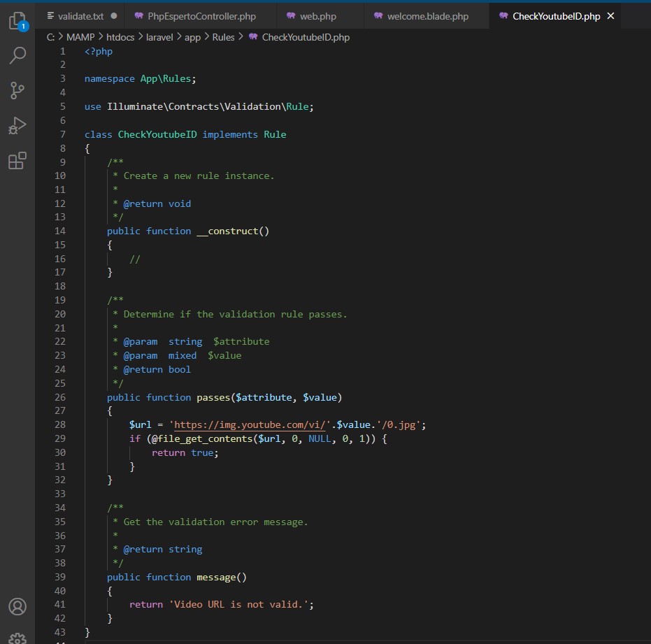The height and width of the screenshot is (644, 651).
Task: Click the '__construct()' function name
Action: [233, 231]
